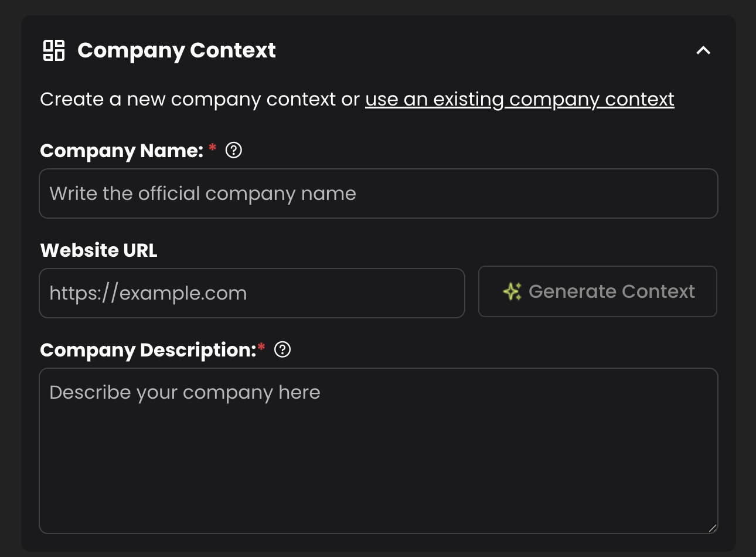Click the red asterisk beside Company Description

point(261,347)
